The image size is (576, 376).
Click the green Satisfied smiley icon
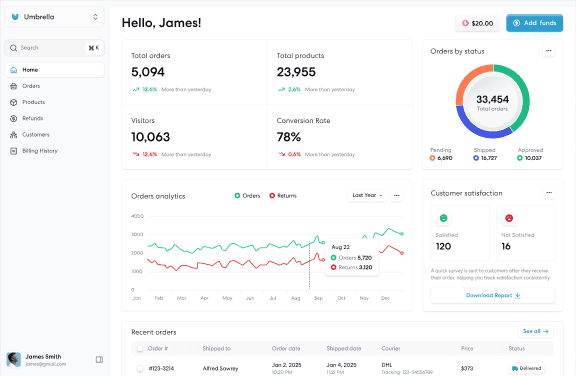click(443, 218)
